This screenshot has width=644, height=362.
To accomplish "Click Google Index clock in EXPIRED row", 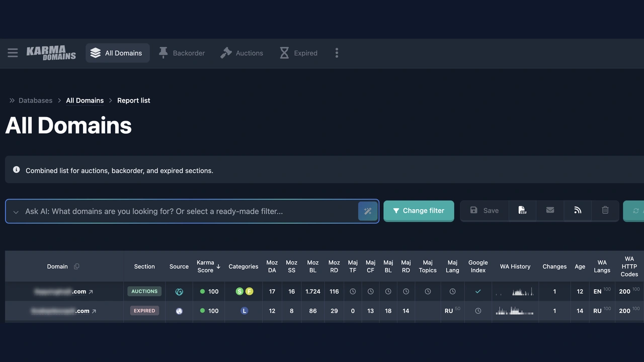I will pos(478,311).
